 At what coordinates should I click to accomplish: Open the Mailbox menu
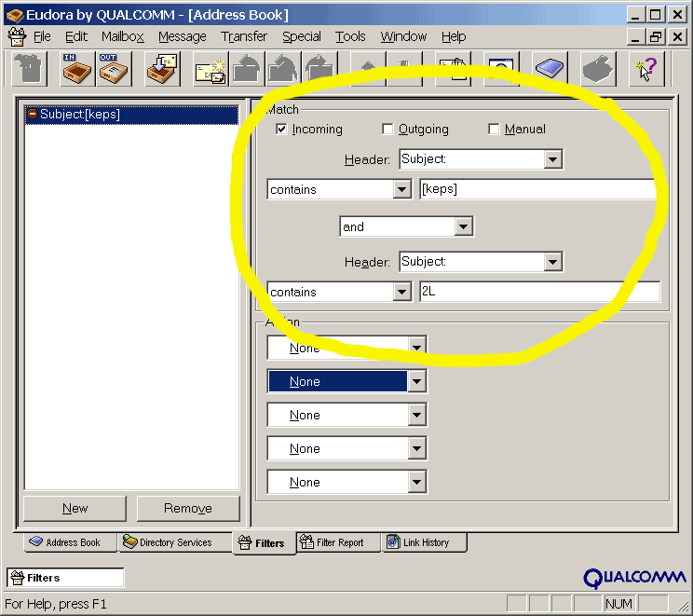click(122, 36)
